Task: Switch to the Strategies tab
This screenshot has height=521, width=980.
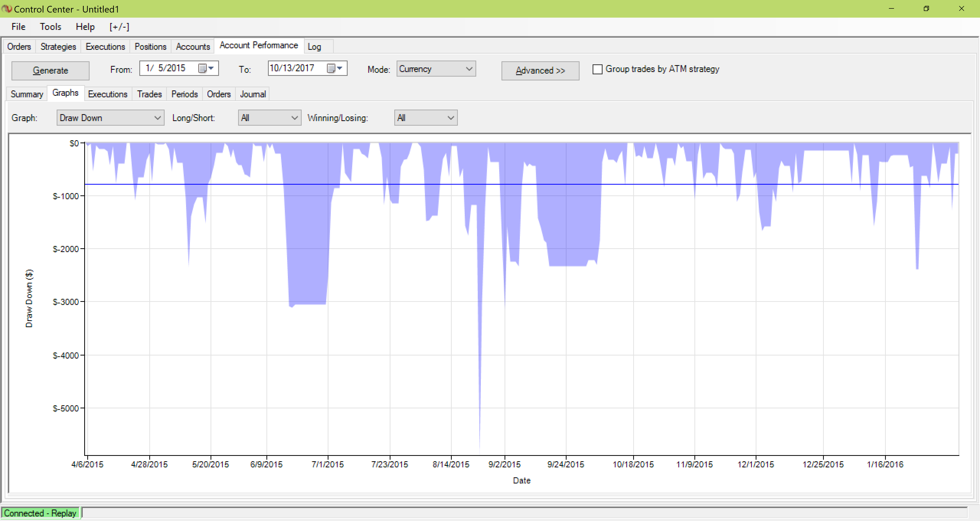Action: 58,46
